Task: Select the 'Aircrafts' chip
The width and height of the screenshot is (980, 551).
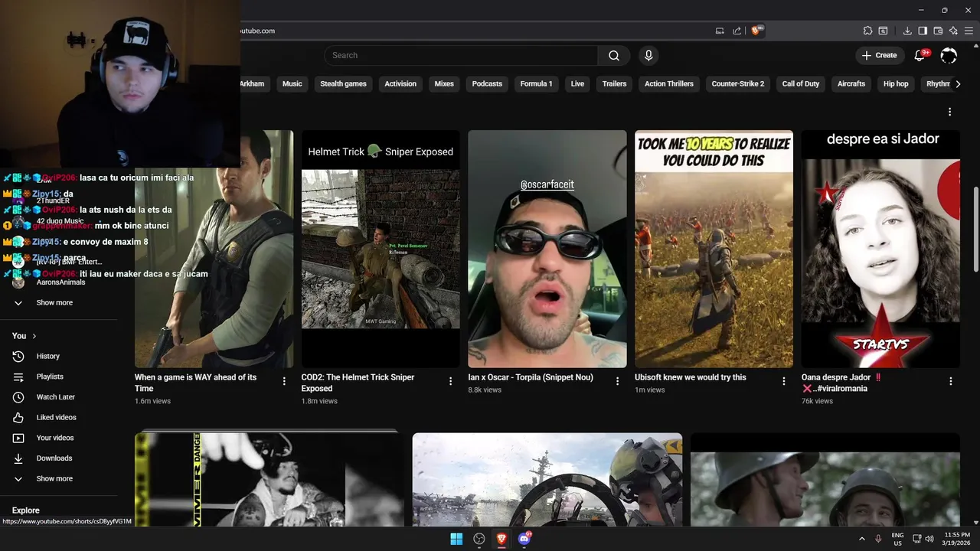Action: point(851,84)
